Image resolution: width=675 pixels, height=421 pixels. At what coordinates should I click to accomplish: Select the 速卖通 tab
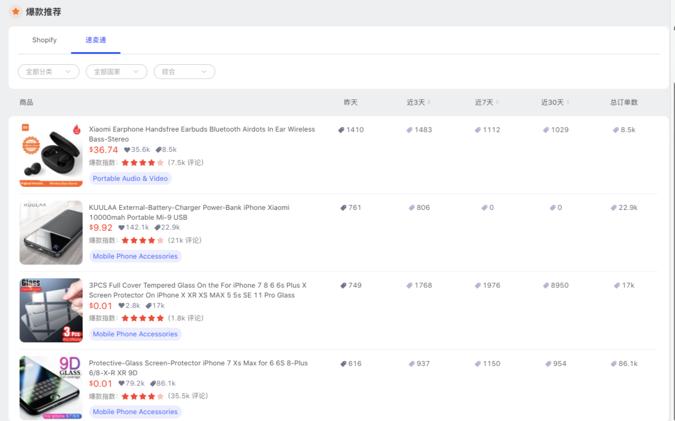96,40
